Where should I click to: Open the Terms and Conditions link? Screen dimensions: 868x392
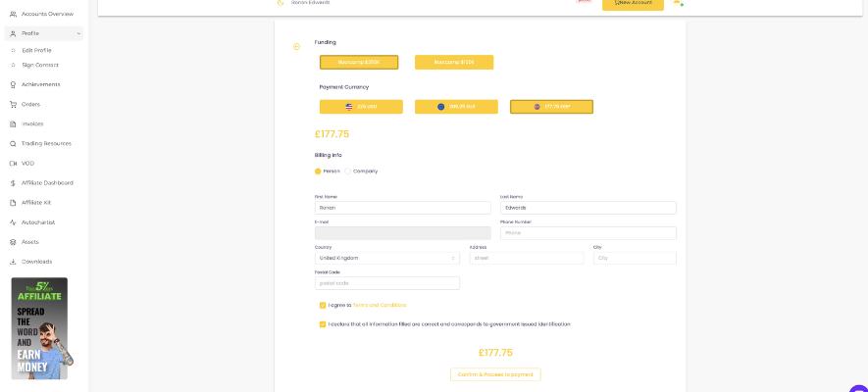click(380, 305)
